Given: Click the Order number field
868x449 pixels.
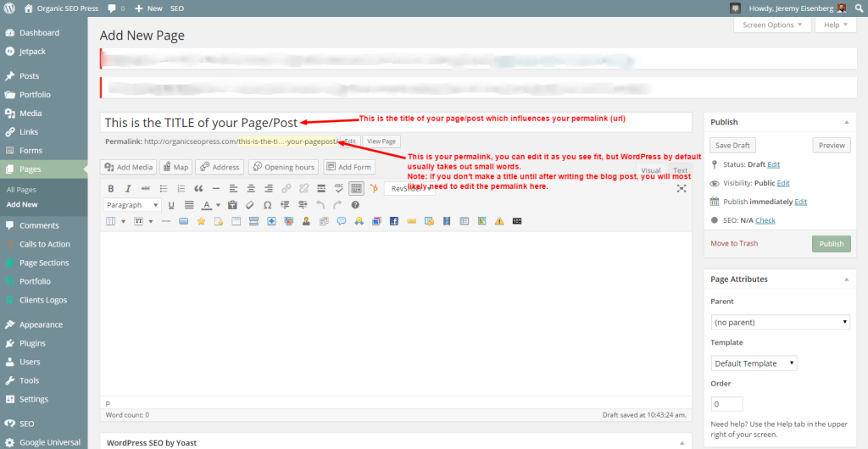Looking at the screenshot, I should point(726,403).
